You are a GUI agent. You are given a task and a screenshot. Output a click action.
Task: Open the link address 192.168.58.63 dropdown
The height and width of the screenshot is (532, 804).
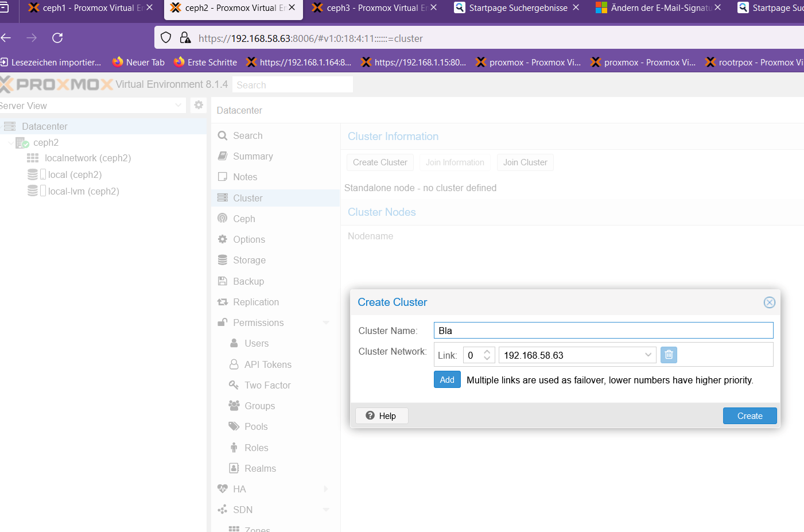648,355
